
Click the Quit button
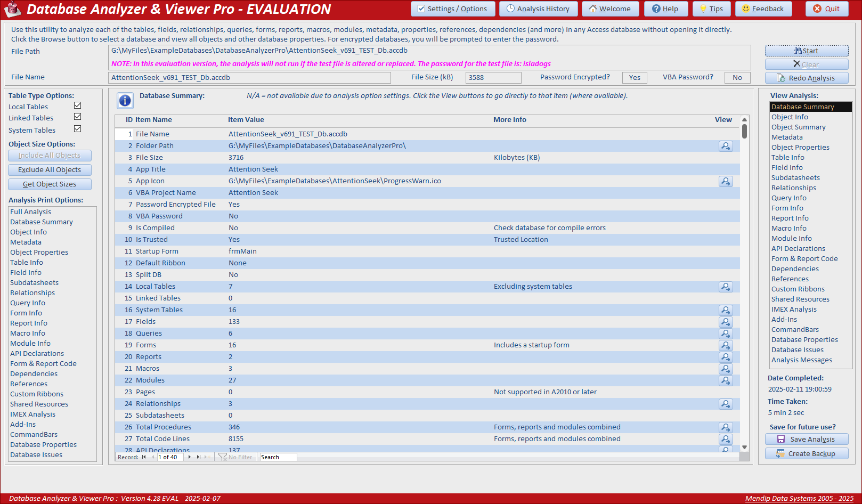tap(827, 9)
